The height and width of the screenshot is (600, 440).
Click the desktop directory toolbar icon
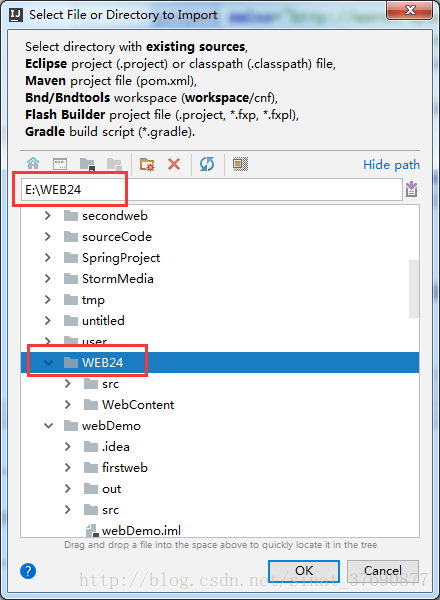pos(60,164)
